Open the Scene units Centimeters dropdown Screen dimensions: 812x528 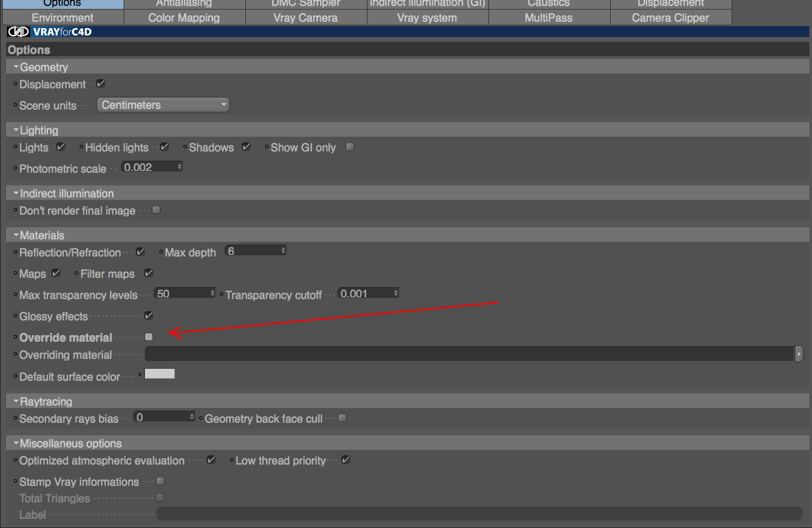pyautogui.click(x=163, y=104)
